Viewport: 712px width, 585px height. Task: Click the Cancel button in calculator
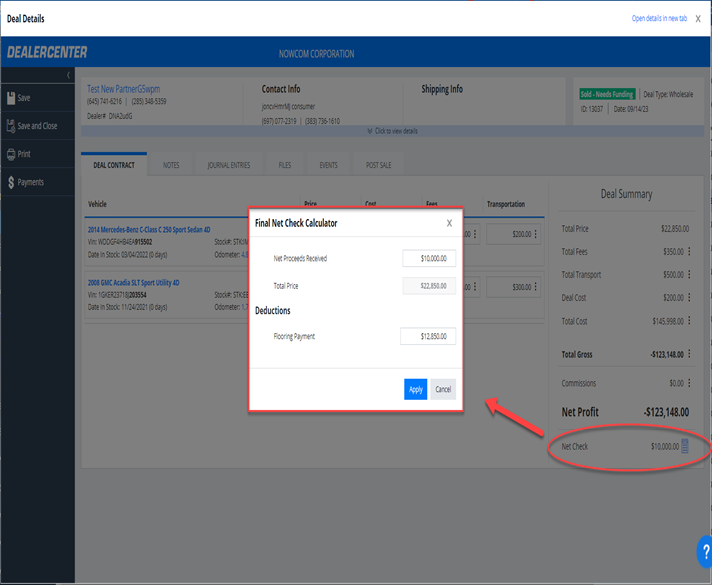443,389
